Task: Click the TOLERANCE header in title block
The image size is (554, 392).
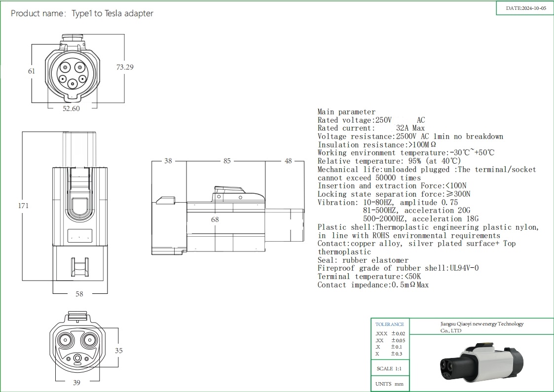Action: coord(390,324)
